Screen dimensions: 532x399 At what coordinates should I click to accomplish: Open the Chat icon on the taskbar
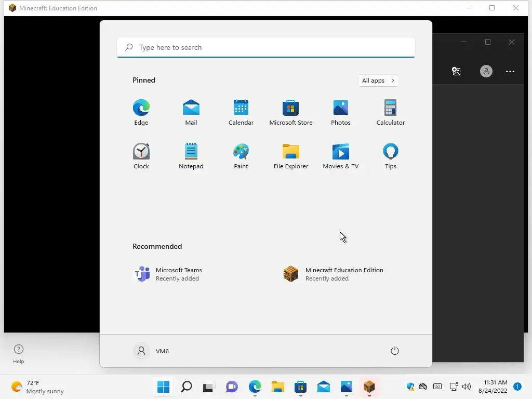pyautogui.click(x=232, y=387)
